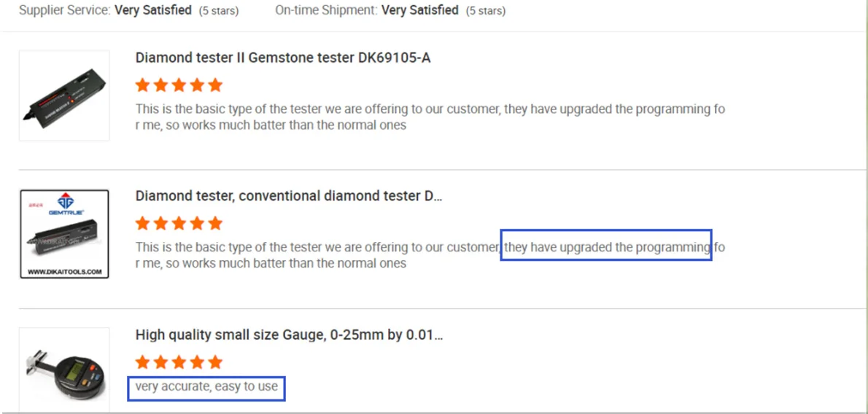This screenshot has width=868, height=414.
Task: Open the Diamond tester II Gemstone tester thumbnail
Action: pos(64,95)
